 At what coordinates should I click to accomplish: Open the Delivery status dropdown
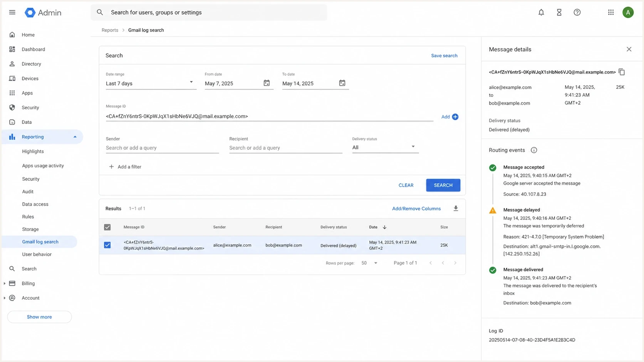[x=385, y=147]
